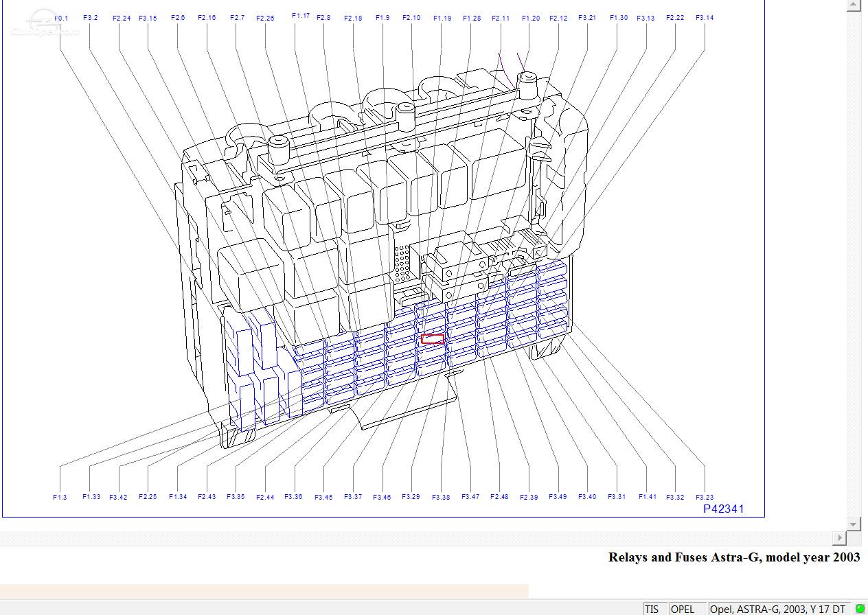Click the Relays and Fuses Astra-G heading

734,557
